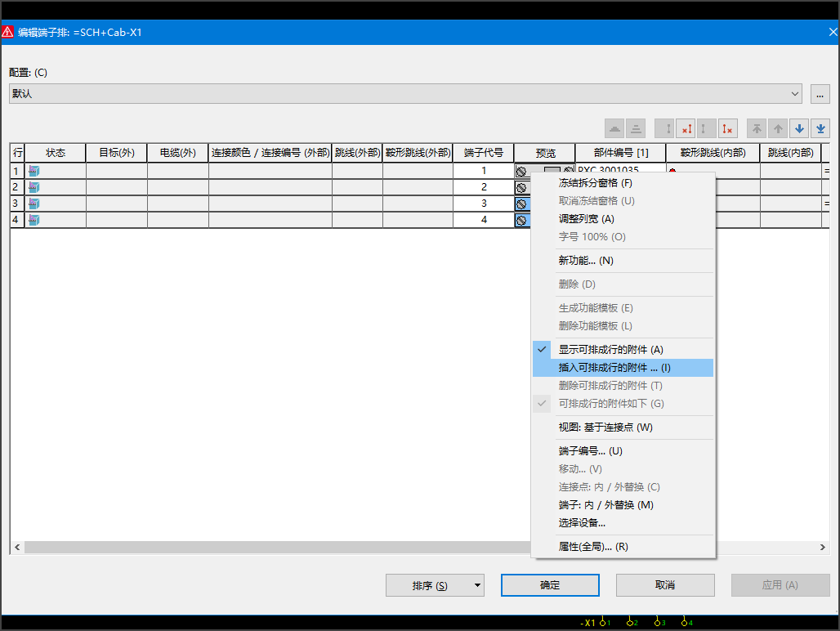Click the gray single-level terminal icon
This screenshot has width=840, height=631.
(x=614, y=128)
